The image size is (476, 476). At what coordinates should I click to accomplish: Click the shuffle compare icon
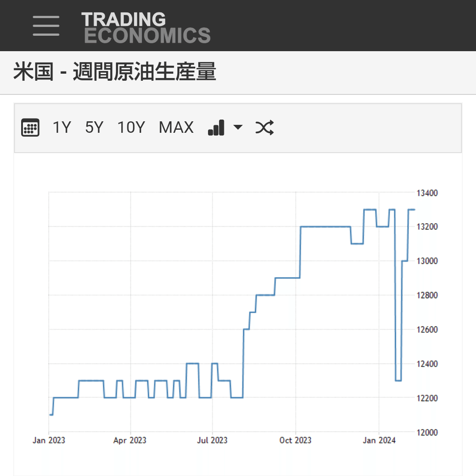(x=264, y=127)
